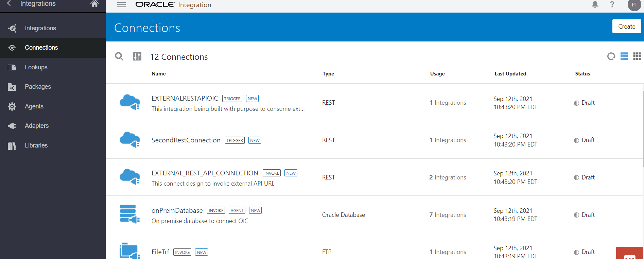Click INVOKE badge on FileTrf
Viewport: 644px width, 259px height.
point(182,252)
